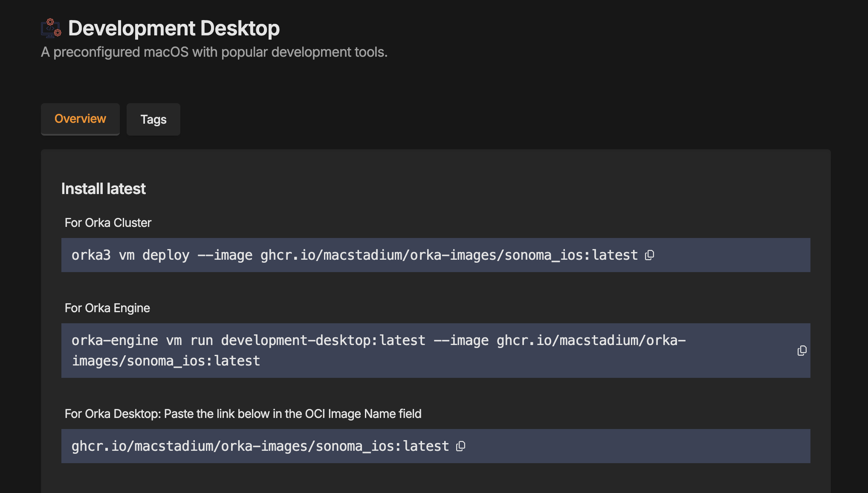868x493 pixels.
Task: Copy the Orka Engine run command
Action: coord(801,351)
